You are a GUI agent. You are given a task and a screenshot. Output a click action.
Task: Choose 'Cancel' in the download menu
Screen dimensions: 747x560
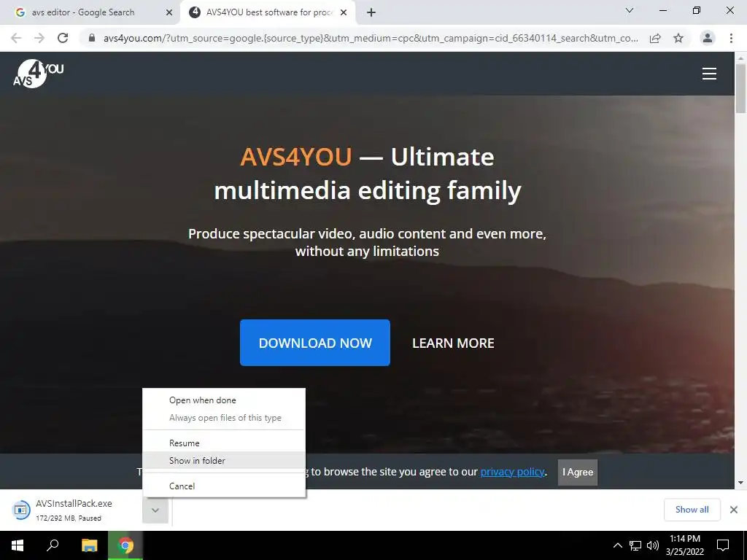pos(224,486)
